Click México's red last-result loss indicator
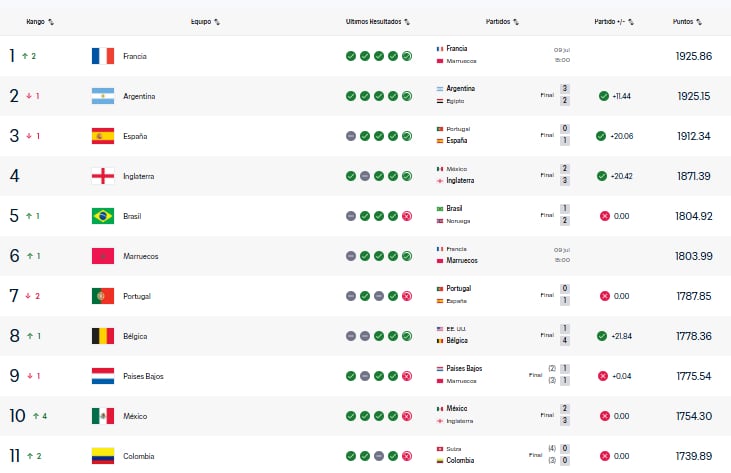This screenshot has height=473, width=731. [x=407, y=416]
